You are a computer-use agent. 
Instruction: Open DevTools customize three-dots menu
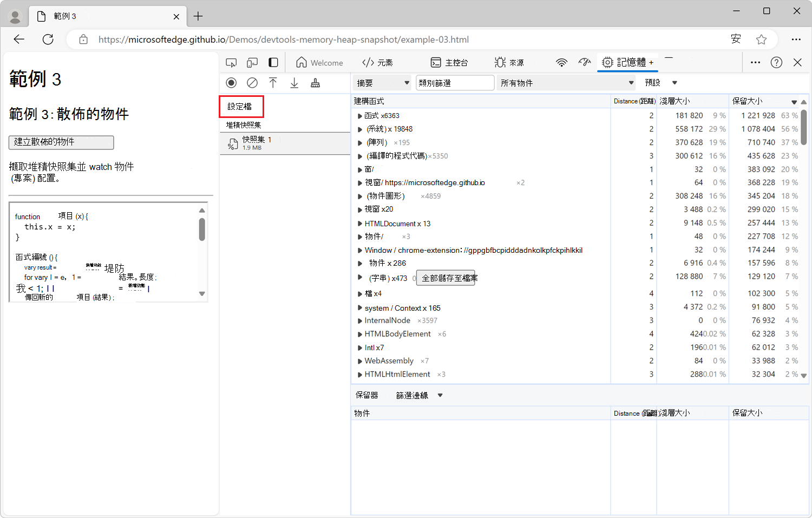pyautogui.click(x=755, y=63)
